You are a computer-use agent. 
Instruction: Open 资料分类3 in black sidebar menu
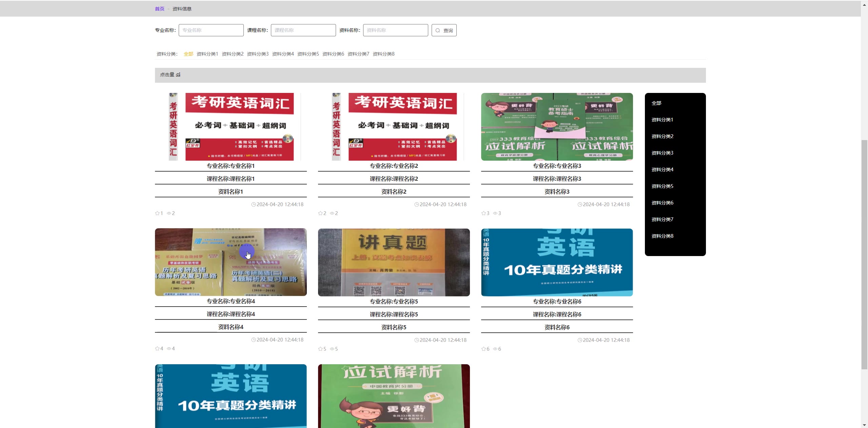662,153
